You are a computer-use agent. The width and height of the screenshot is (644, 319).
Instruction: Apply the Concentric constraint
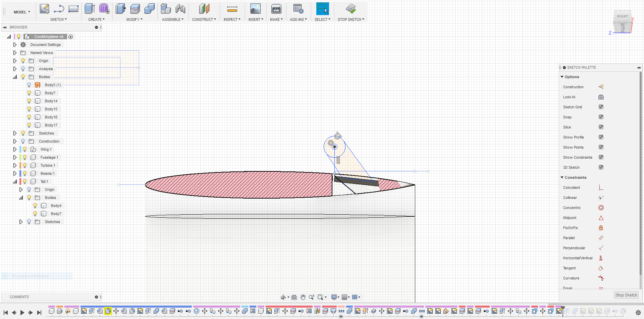coord(601,208)
